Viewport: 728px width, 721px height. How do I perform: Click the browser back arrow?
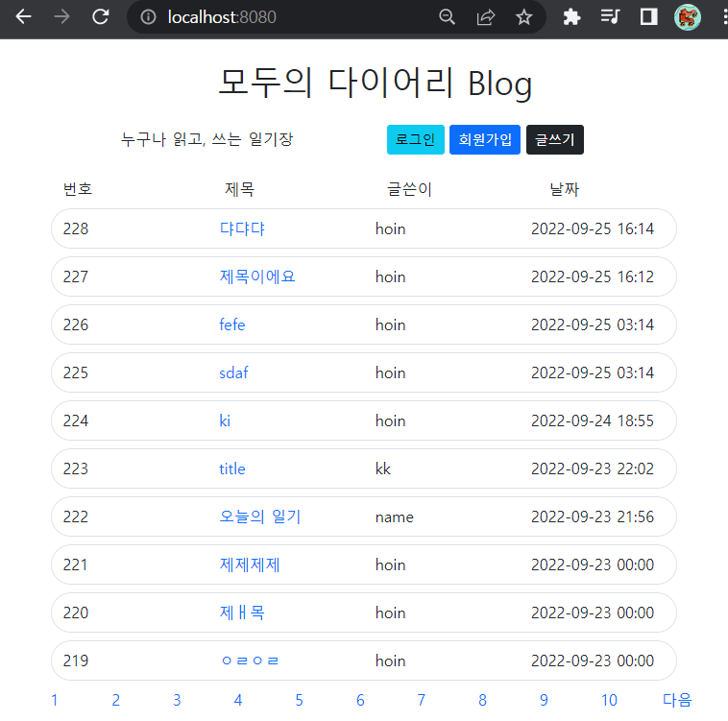tap(23, 17)
